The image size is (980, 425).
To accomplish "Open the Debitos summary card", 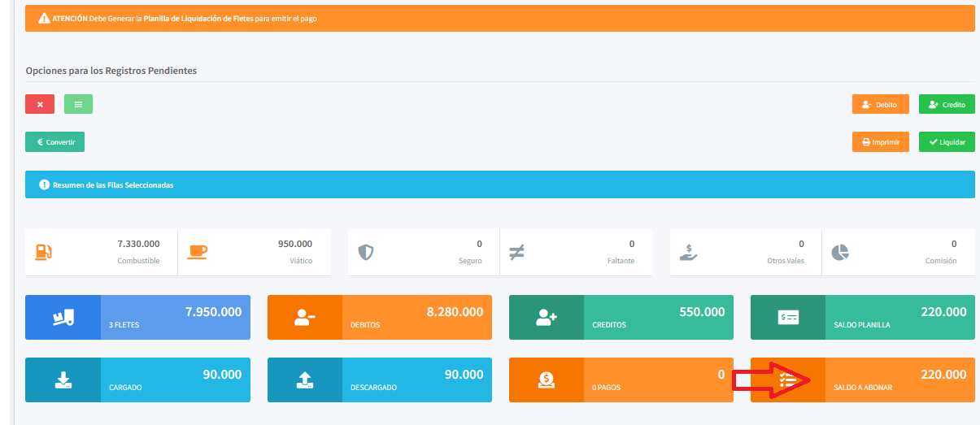I will click(379, 317).
